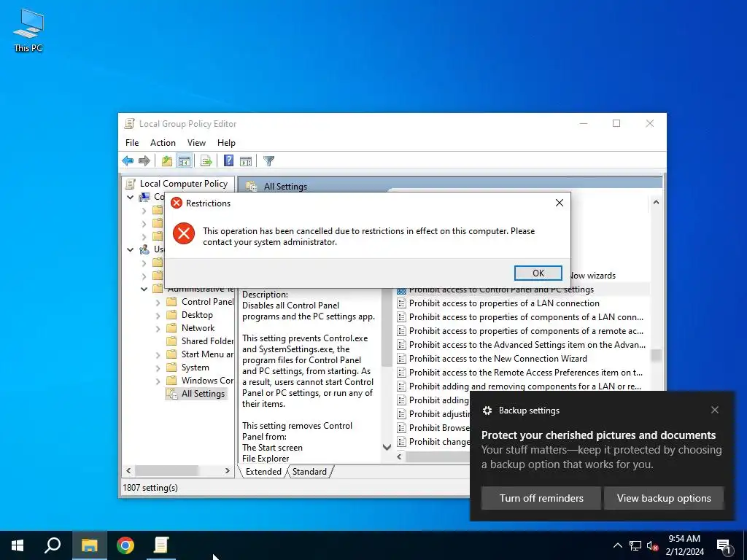Select Shared Folders item in tree

pyautogui.click(x=207, y=341)
